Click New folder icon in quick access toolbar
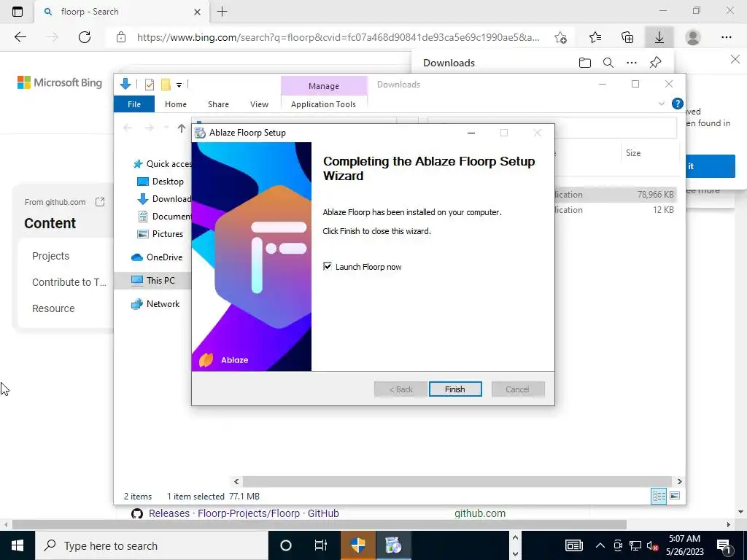Image resolution: width=747 pixels, height=560 pixels. [166, 85]
